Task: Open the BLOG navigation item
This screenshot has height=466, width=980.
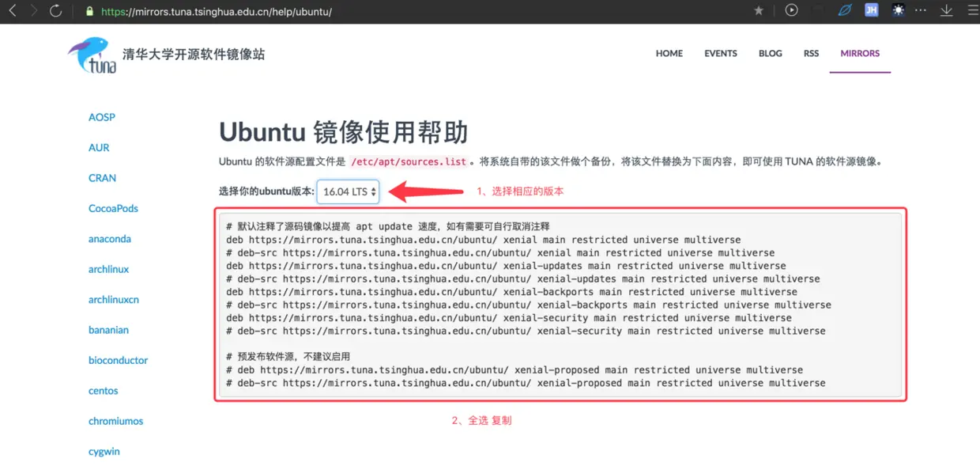Action: point(771,54)
